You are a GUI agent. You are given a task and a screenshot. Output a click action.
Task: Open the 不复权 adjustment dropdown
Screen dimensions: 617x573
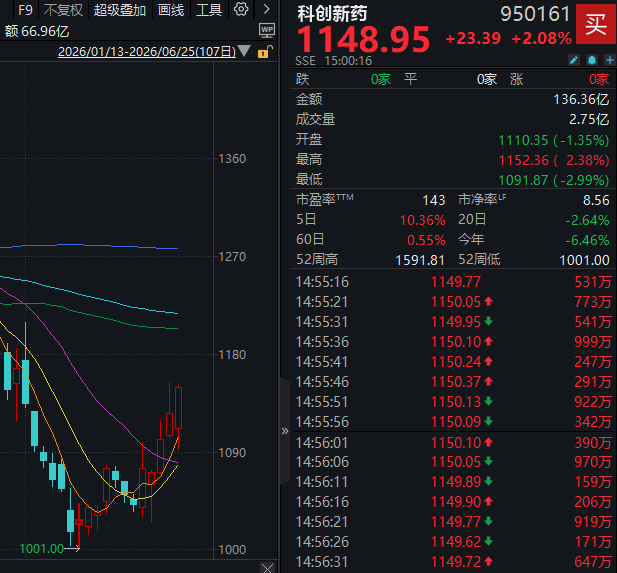pos(63,10)
